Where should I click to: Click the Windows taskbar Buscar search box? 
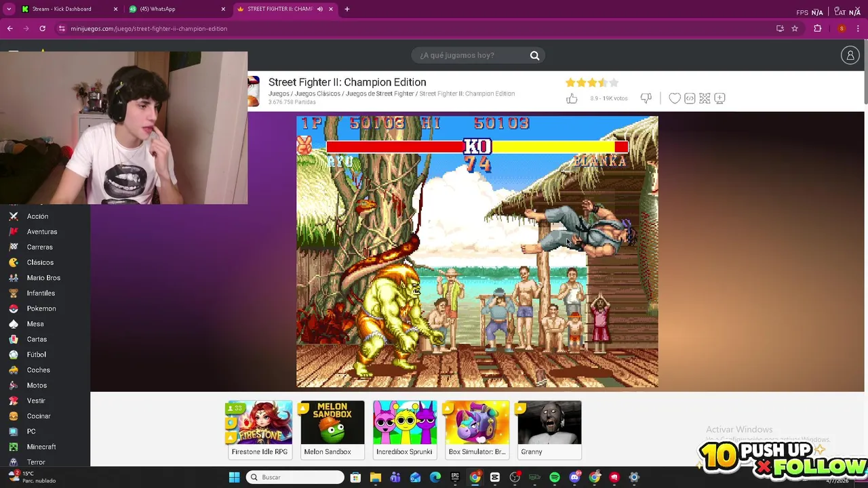click(x=295, y=477)
